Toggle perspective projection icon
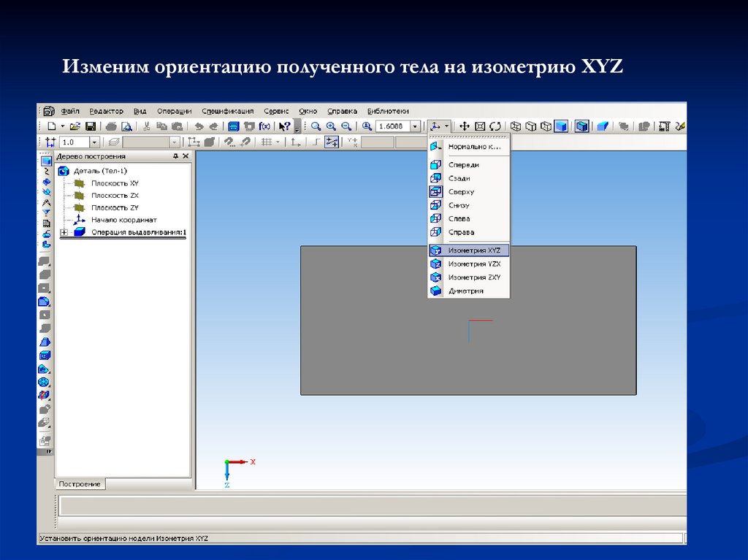Image resolution: width=748 pixels, height=560 pixels. [x=603, y=126]
